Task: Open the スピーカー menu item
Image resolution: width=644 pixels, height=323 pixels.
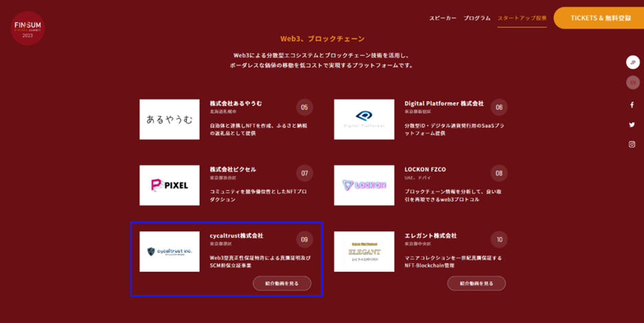Action: [x=443, y=18]
